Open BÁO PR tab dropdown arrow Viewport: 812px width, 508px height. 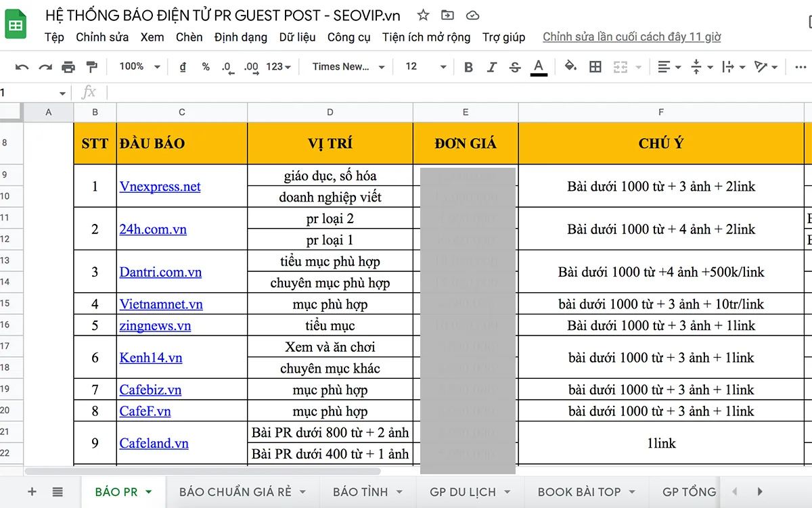(149, 492)
